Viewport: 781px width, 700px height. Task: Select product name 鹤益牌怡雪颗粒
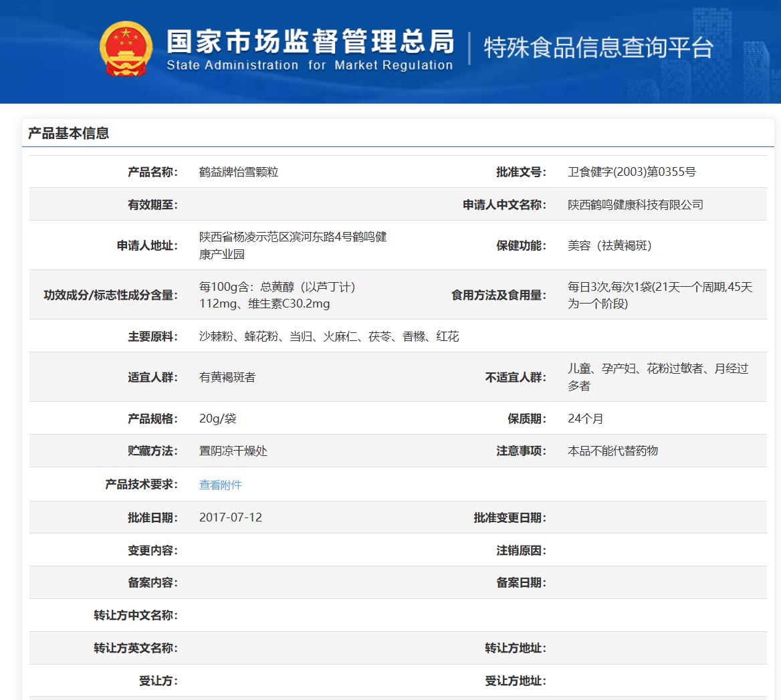(239, 172)
